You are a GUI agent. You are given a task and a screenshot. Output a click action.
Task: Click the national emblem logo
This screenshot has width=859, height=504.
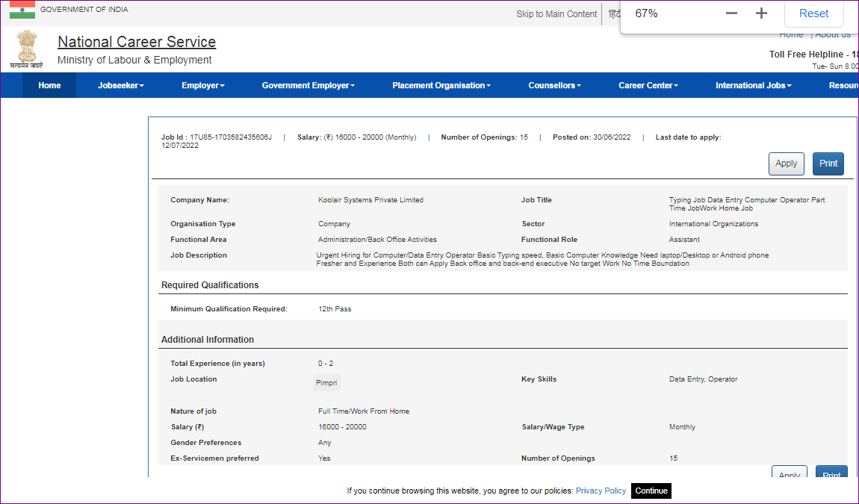(x=27, y=49)
